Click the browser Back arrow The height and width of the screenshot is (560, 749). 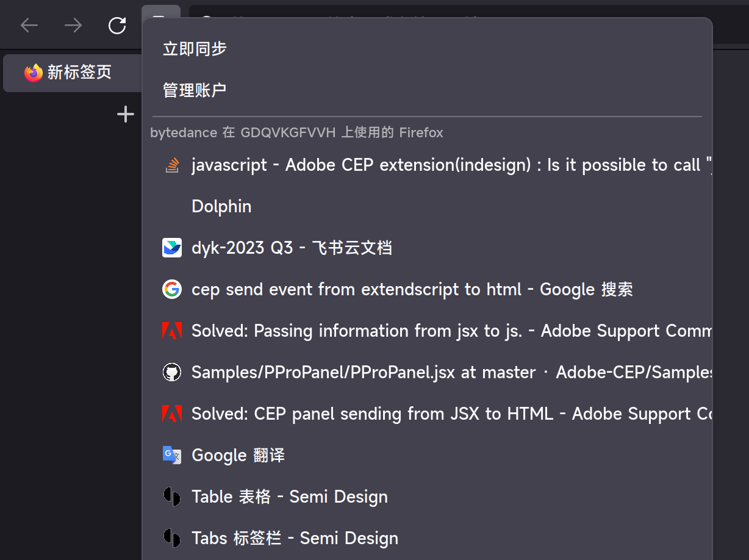[x=29, y=25]
